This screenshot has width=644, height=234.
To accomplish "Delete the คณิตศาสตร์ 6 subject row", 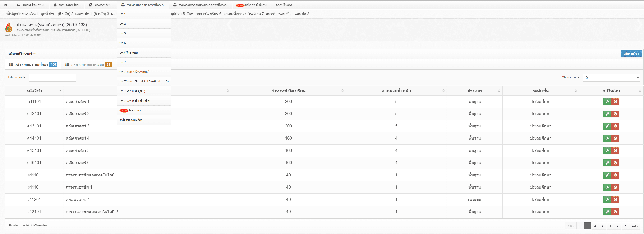I will point(615,163).
